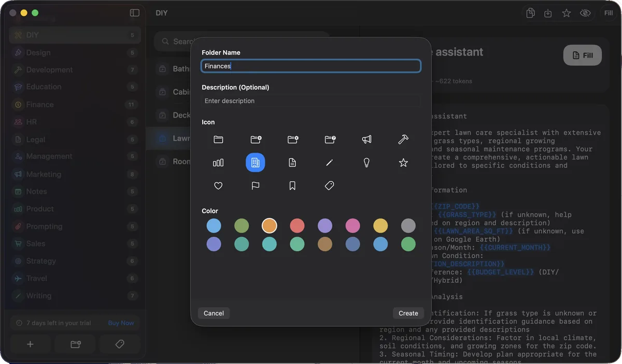The width and height of the screenshot is (622, 364).
Task: Open the Buy Now link
Action: 121,323
